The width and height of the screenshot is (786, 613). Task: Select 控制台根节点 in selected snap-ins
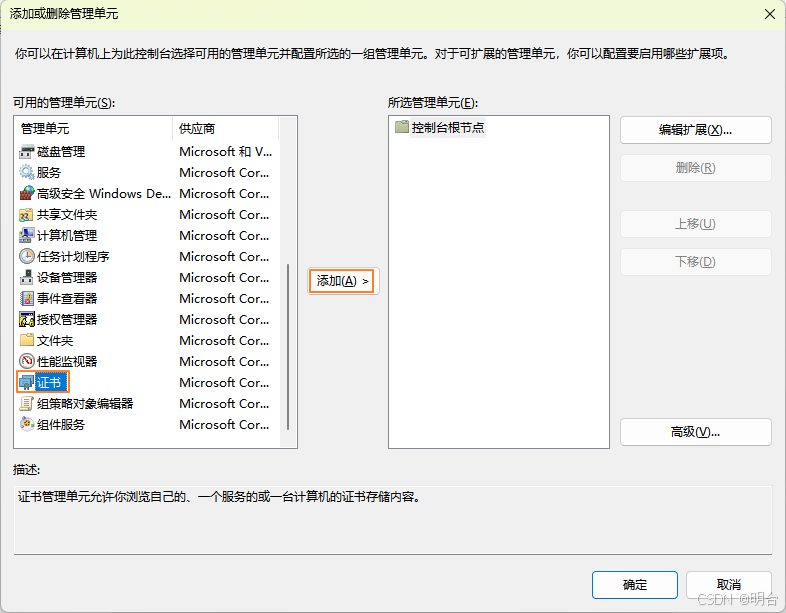click(x=448, y=127)
